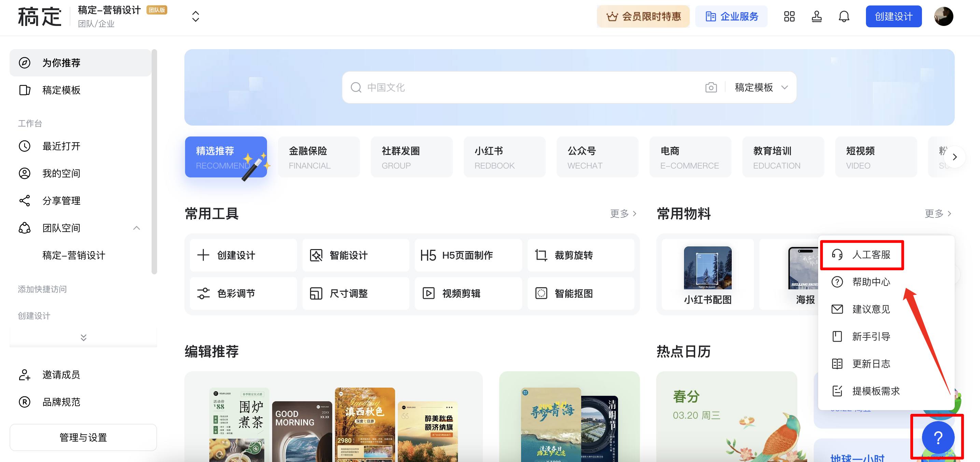This screenshot has width=980, height=462.
Task: Show more category tabs with right arrow
Action: pos(954,157)
